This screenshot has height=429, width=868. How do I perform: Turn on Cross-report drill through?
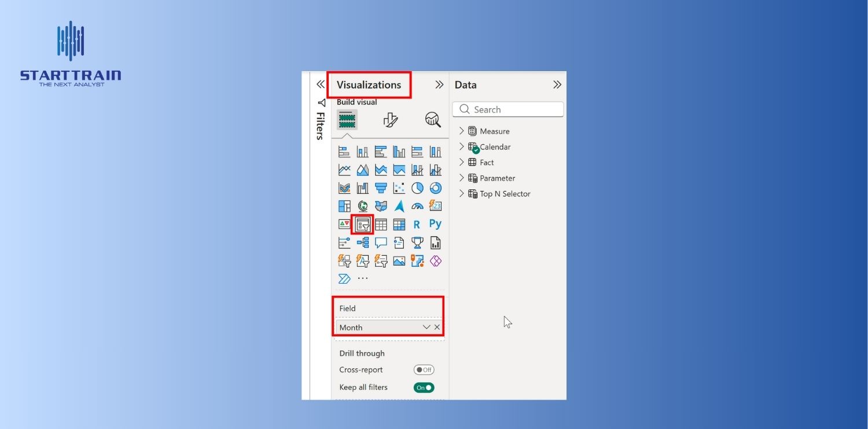(x=424, y=370)
